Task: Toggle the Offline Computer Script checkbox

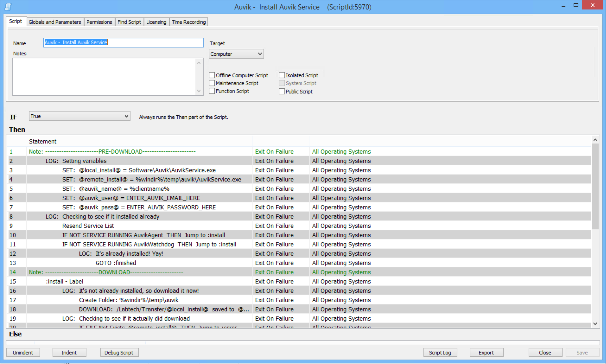Action: pos(212,75)
